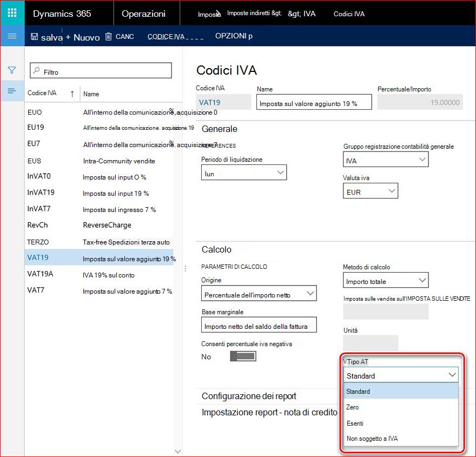Screen dimensions: 476x457
Task: Click the Codice IVA column header
Action: [x=42, y=93]
